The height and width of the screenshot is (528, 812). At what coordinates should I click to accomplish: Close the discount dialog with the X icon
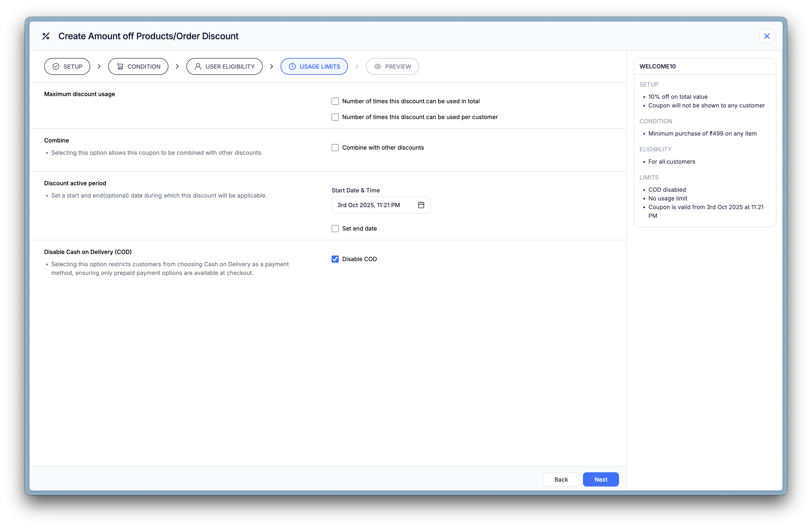pyautogui.click(x=767, y=36)
